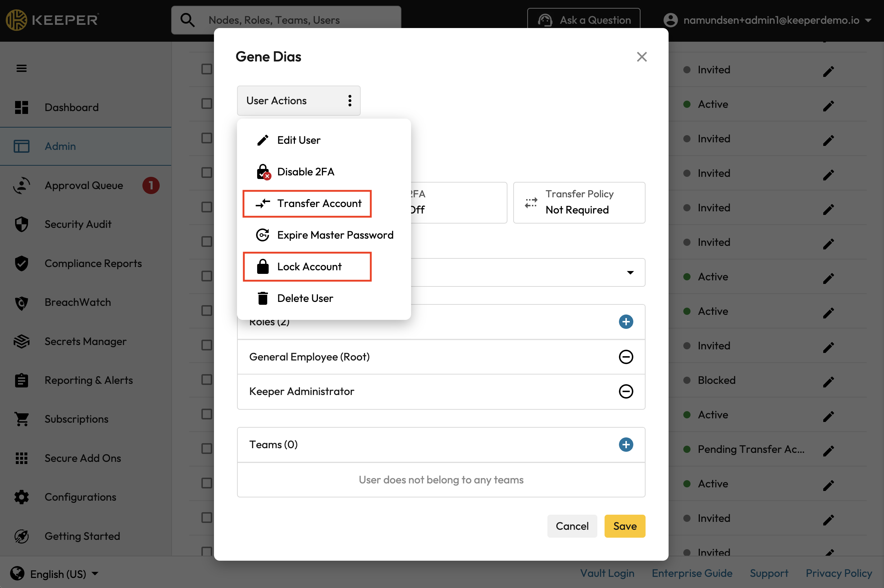884x588 pixels.
Task: Open BreachWatch from the sidebar
Action: click(77, 302)
